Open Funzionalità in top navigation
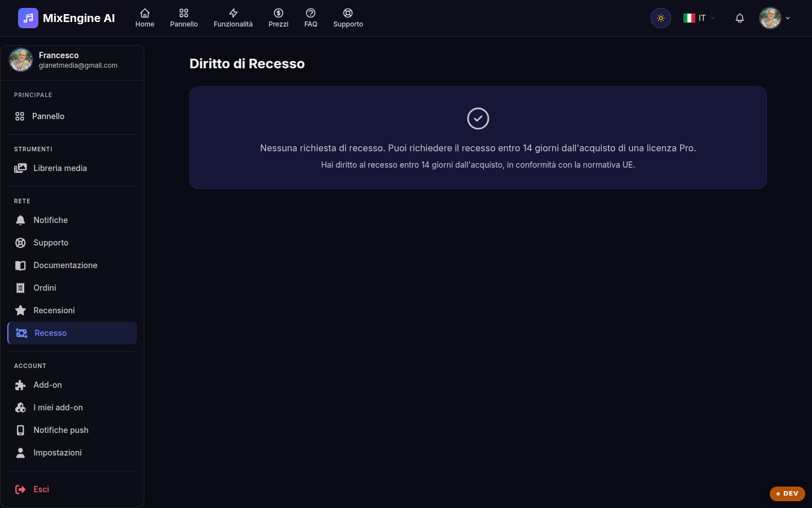The image size is (812, 508). pos(233,18)
